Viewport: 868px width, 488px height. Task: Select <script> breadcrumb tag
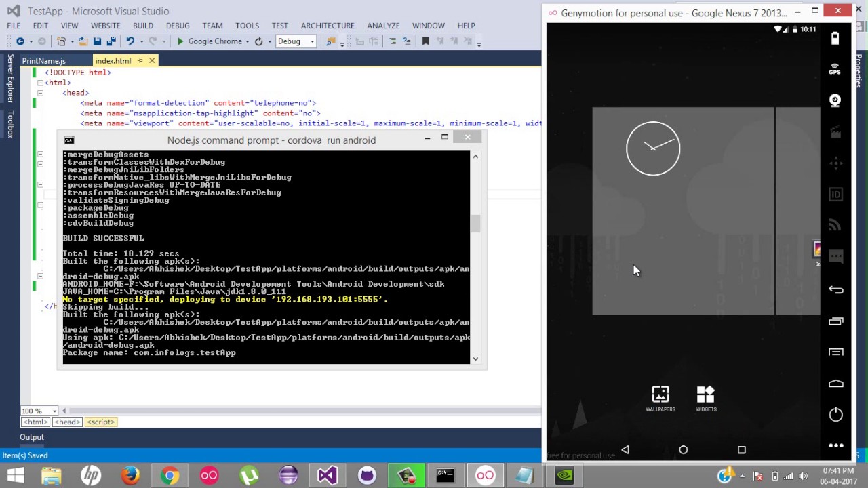100,422
